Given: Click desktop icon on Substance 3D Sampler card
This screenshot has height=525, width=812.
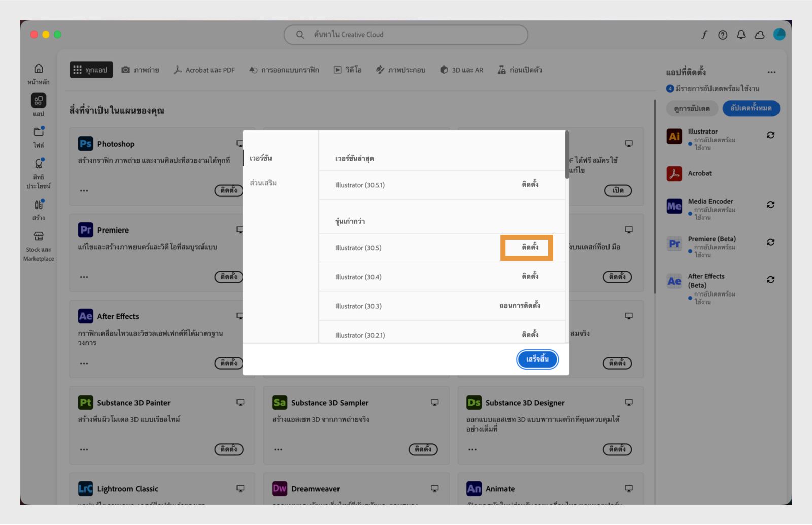Looking at the screenshot, I should (x=435, y=402).
